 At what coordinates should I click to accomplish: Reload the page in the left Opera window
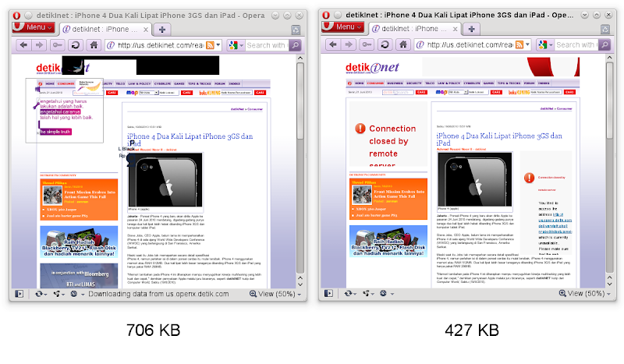(75, 45)
